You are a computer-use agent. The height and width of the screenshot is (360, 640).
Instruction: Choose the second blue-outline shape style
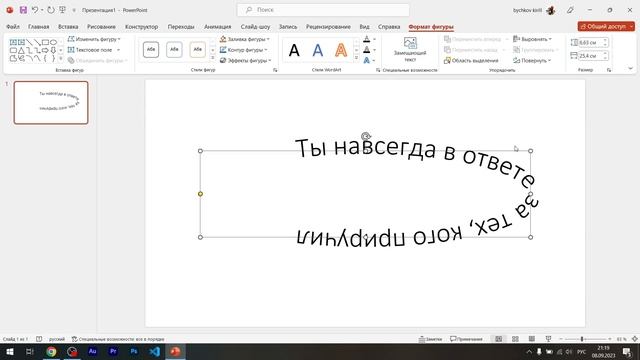click(x=174, y=49)
